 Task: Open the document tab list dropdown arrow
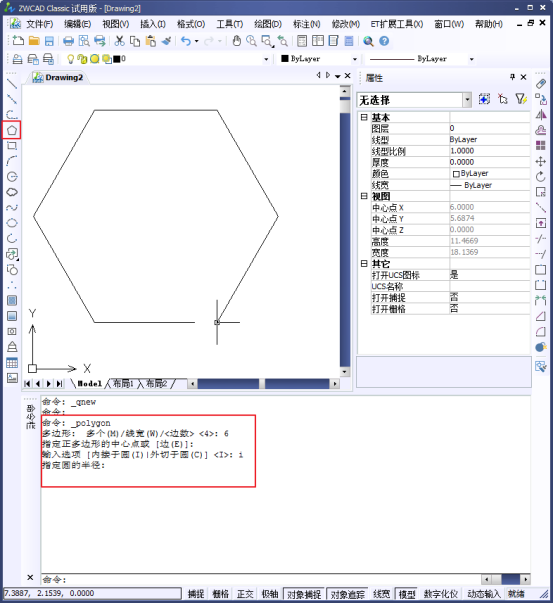click(x=338, y=76)
